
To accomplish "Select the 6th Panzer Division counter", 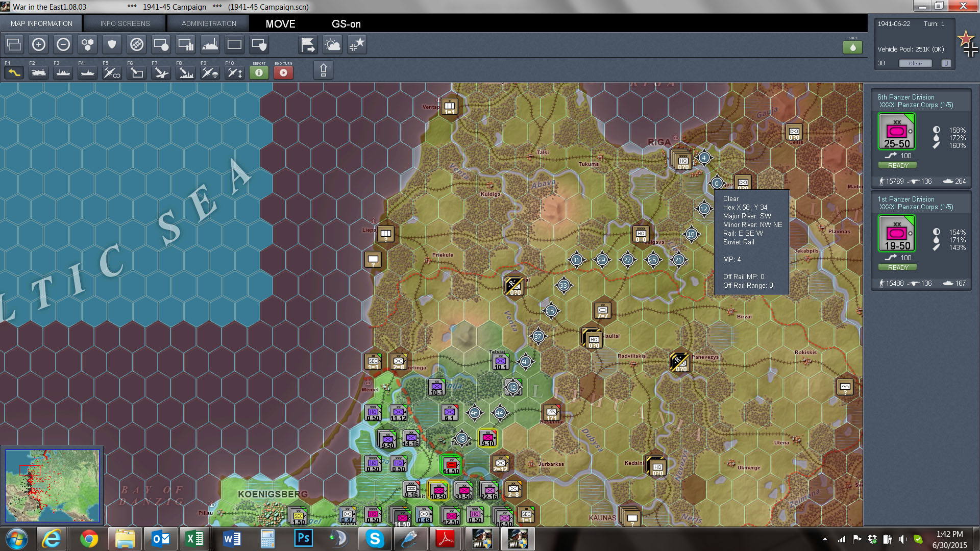I will point(897,132).
